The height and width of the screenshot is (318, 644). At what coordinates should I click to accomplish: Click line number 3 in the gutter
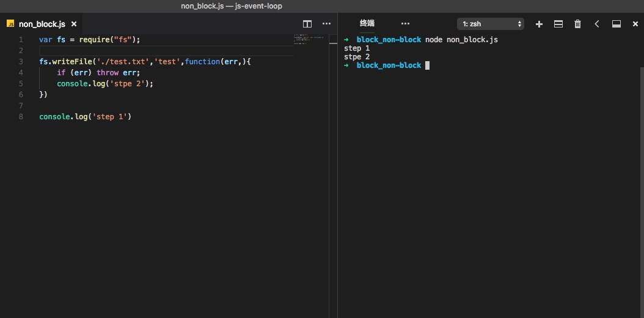click(x=21, y=62)
